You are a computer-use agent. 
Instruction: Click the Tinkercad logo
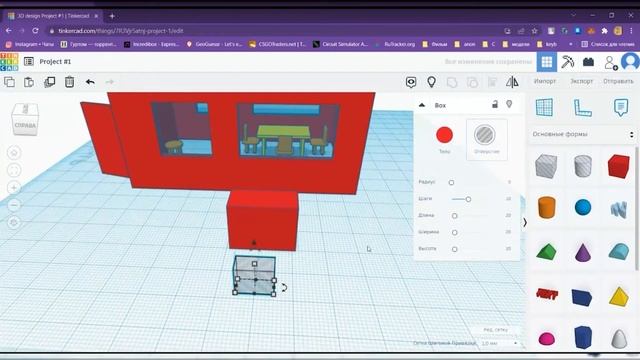click(9, 62)
